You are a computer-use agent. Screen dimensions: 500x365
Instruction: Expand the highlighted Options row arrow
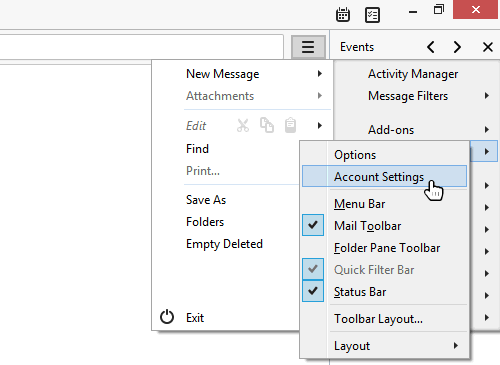click(x=487, y=152)
